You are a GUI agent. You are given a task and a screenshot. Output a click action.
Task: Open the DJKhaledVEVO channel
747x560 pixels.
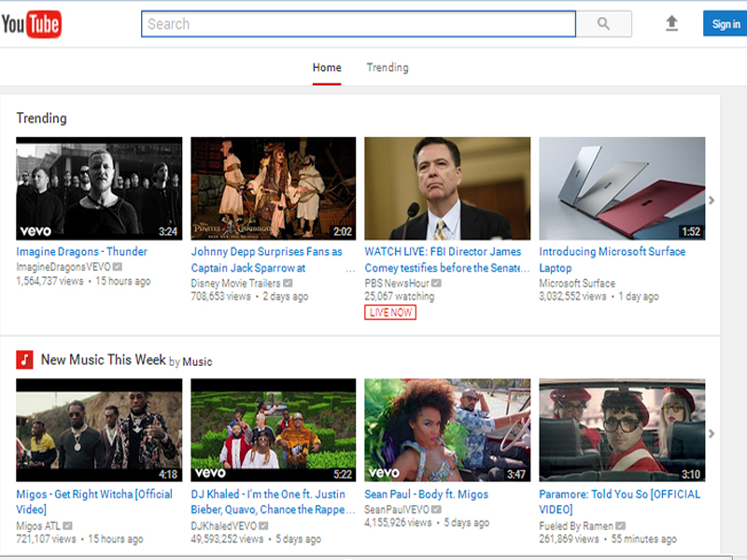click(224, 525)
